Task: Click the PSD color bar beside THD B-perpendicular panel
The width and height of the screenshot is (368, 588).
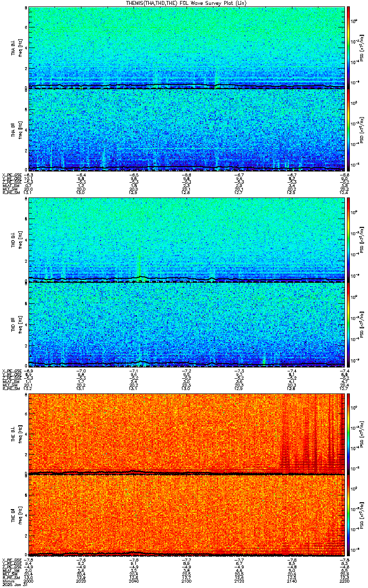Action: (x=348, y=240)
